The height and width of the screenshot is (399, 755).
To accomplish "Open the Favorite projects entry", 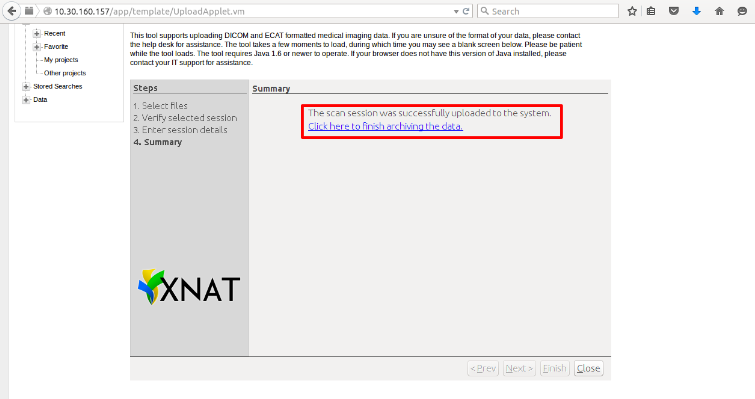I will [x=56, y=47].
